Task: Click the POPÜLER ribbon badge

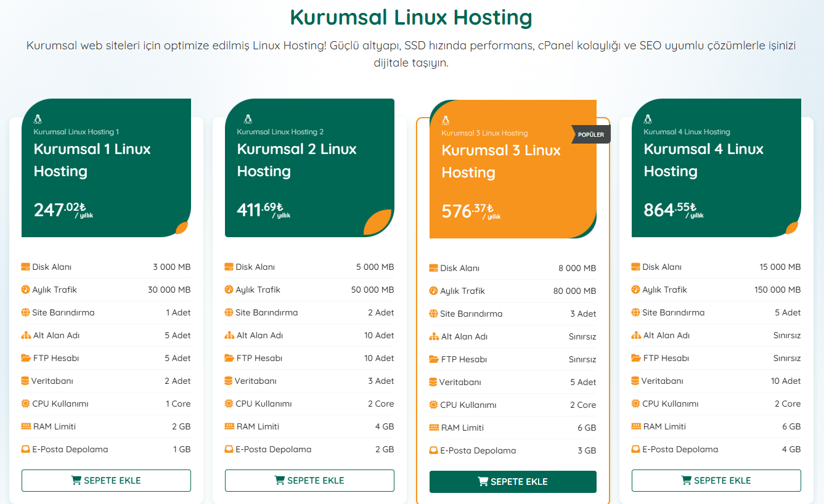Action: point(591,134)
